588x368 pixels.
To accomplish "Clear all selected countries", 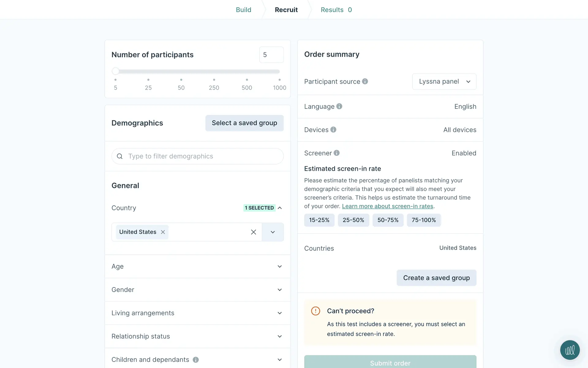I will [x=253, y=232].
